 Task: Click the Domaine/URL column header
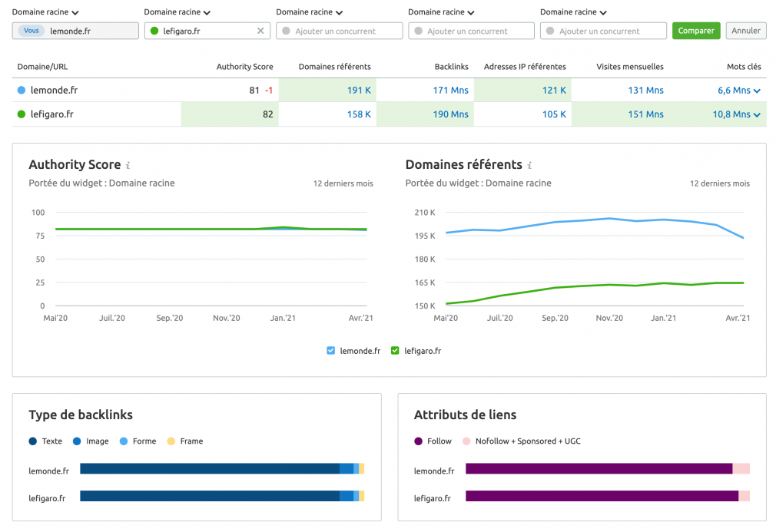click(42, 67)
